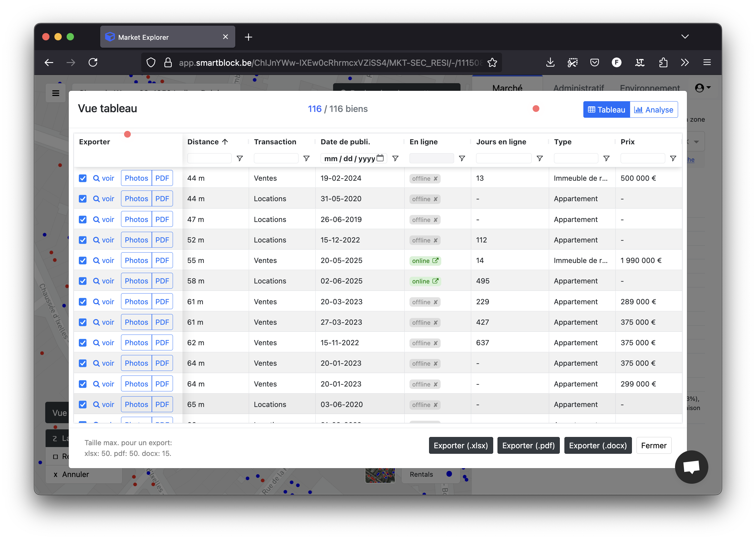
Task: Open the calendar picker in date filter
Action: click(380, 158)
